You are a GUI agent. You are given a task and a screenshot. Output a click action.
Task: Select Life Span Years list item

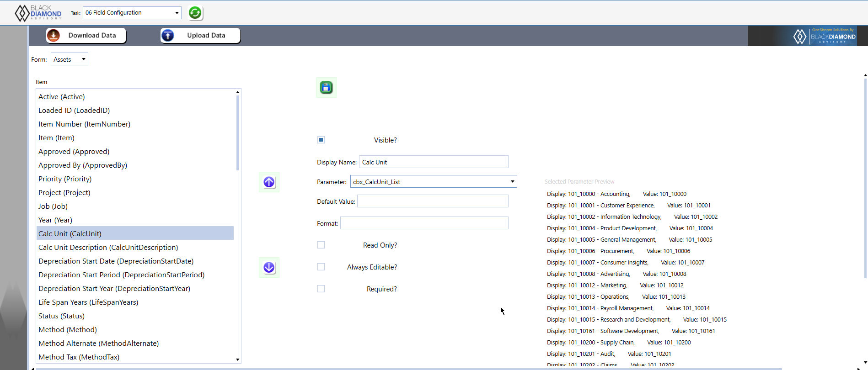(88, 302)
